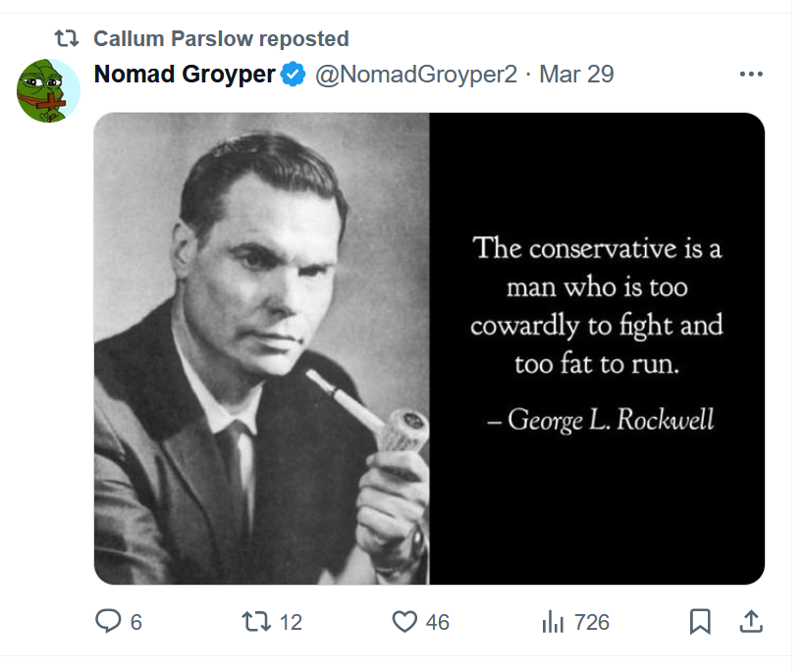Open the share menu arrow icon
Image resolution: width=806 pixels, height=672 pixels.
(x=751, y=622)
